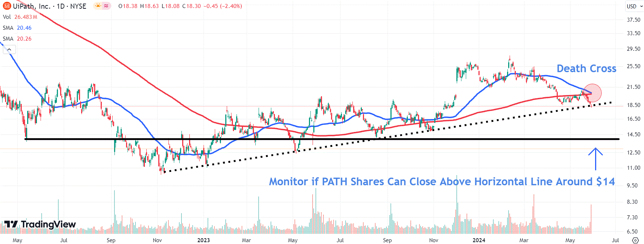Click the open price value 18.38
The width and height of the screenshot is (644, 244).
point(130,6)
